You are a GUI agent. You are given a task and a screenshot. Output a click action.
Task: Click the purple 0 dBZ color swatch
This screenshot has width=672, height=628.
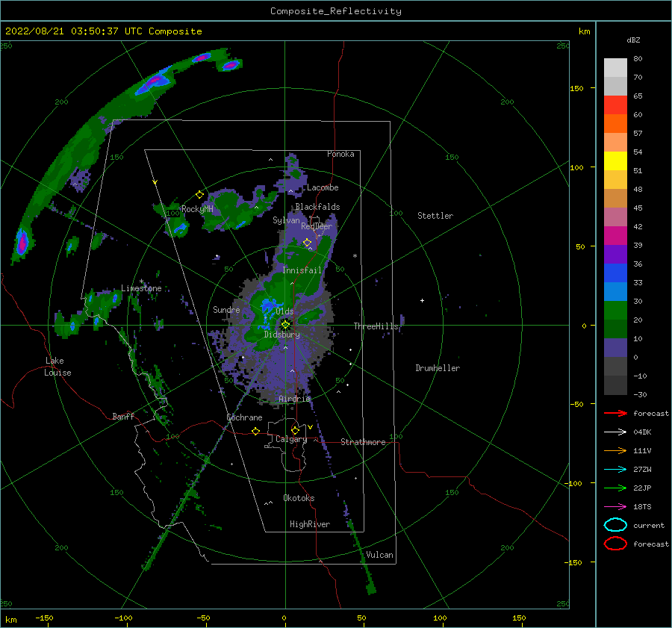615,347
